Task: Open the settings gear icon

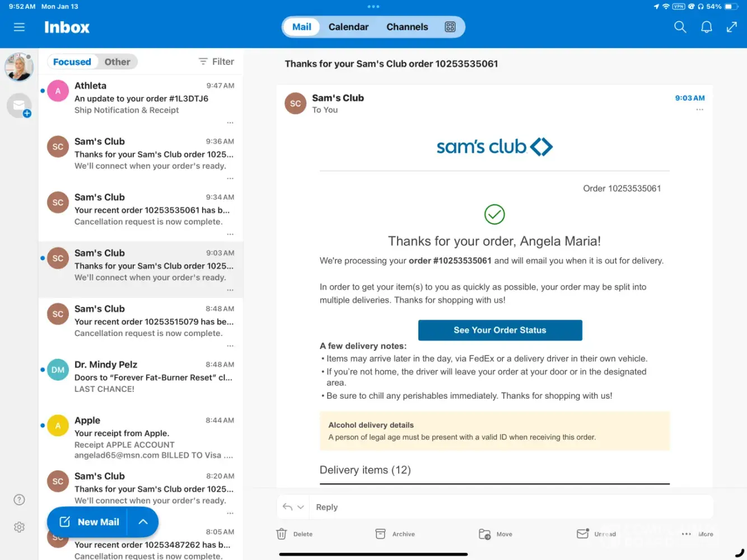Action: point(19,527)
